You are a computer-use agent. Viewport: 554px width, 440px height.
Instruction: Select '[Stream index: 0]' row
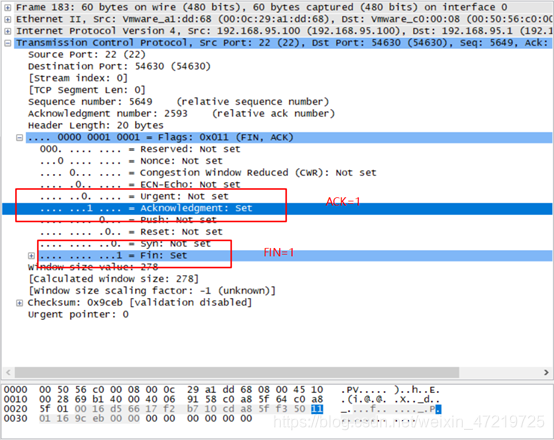(78, 78)
